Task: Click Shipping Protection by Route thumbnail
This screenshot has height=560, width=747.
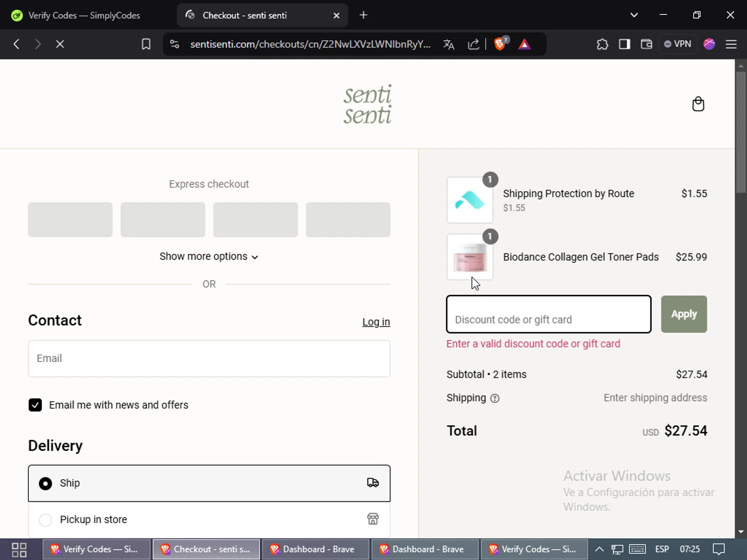Action: click(470, 200)
